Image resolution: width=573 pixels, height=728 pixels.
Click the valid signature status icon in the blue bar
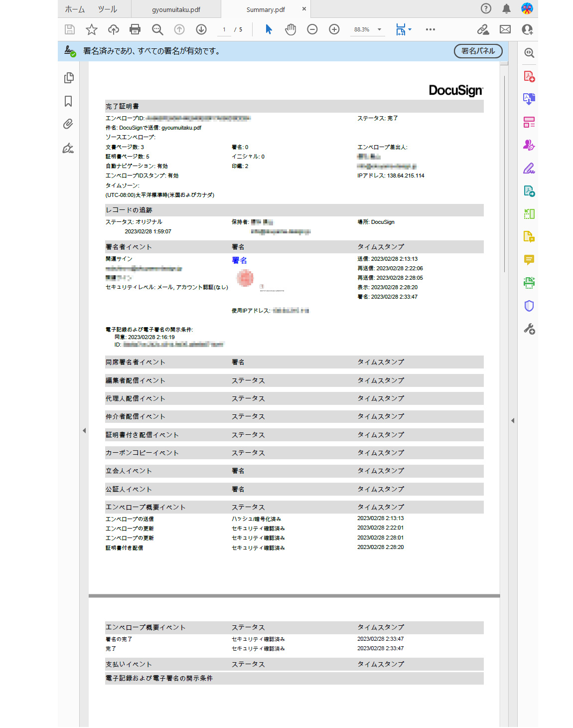pyautogui.click(x=70, y=51)
